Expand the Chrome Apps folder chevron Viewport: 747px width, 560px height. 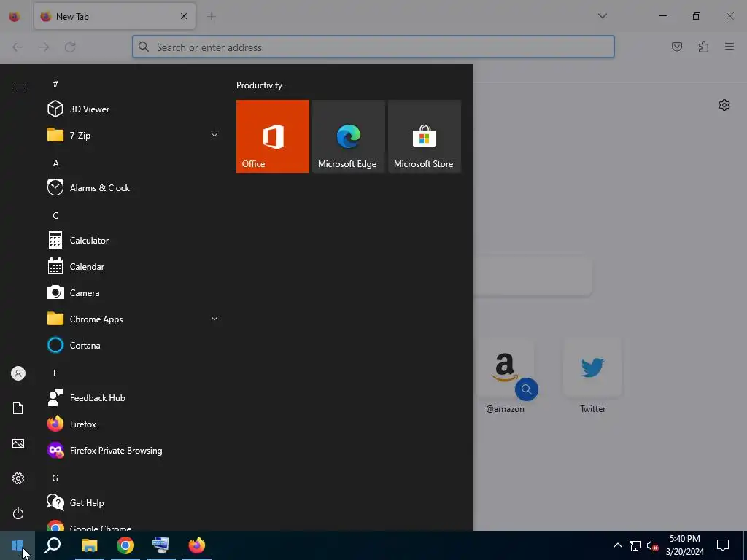tap(214, 319)
